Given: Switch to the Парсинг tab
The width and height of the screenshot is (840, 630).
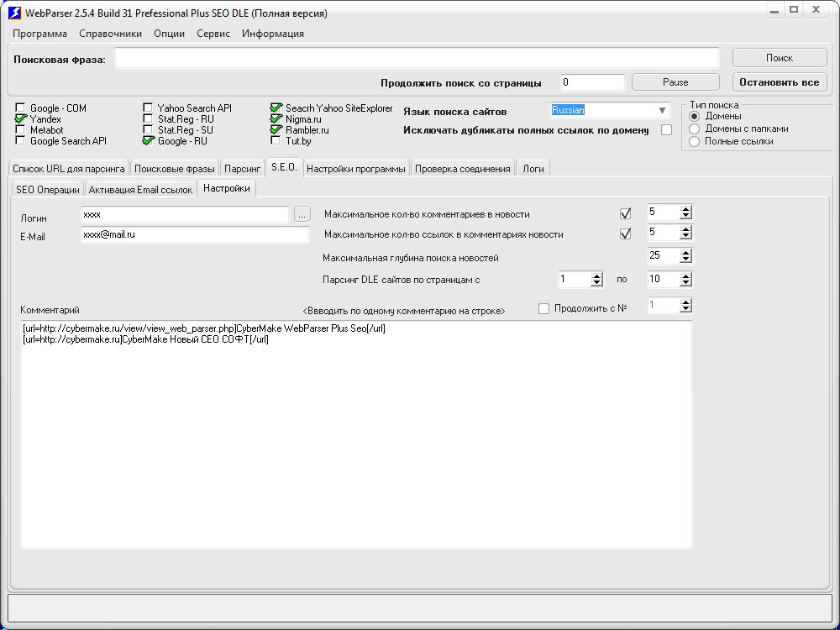Looking at the screenshot, I should click(x=242, y=168).
